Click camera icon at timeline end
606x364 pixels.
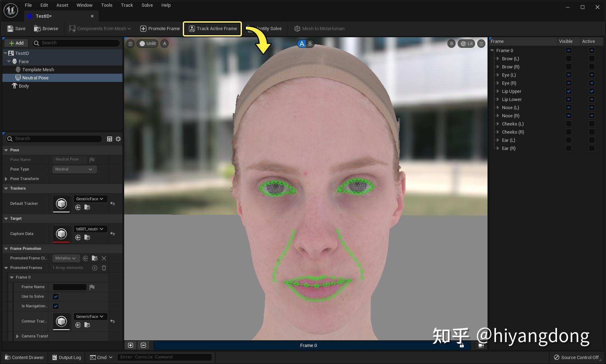481,345
